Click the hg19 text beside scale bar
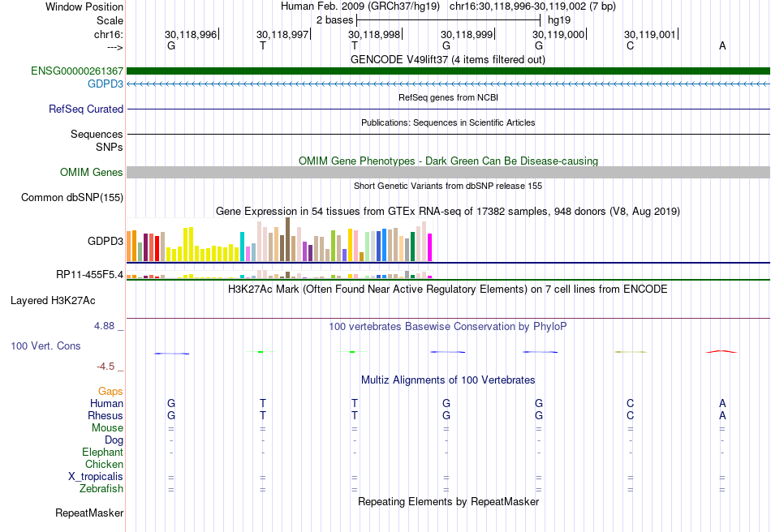 pyautogui.click(x=559, y=20)
